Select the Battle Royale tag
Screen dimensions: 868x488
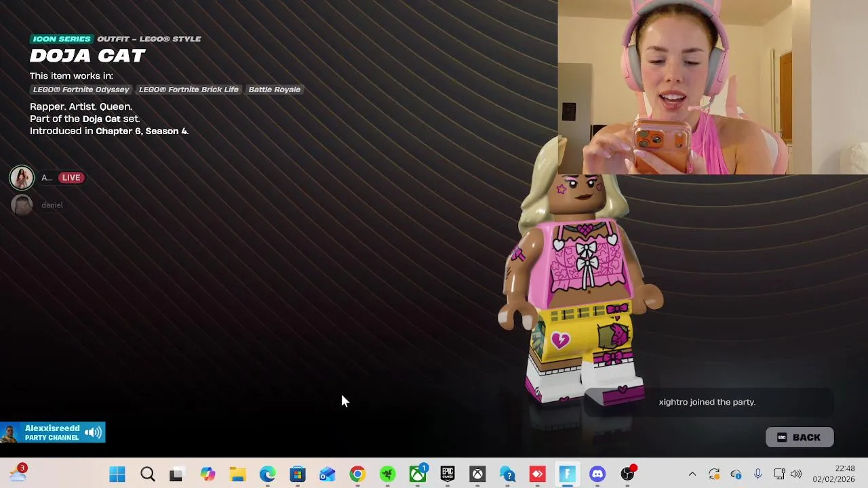[x=274, y=89]
